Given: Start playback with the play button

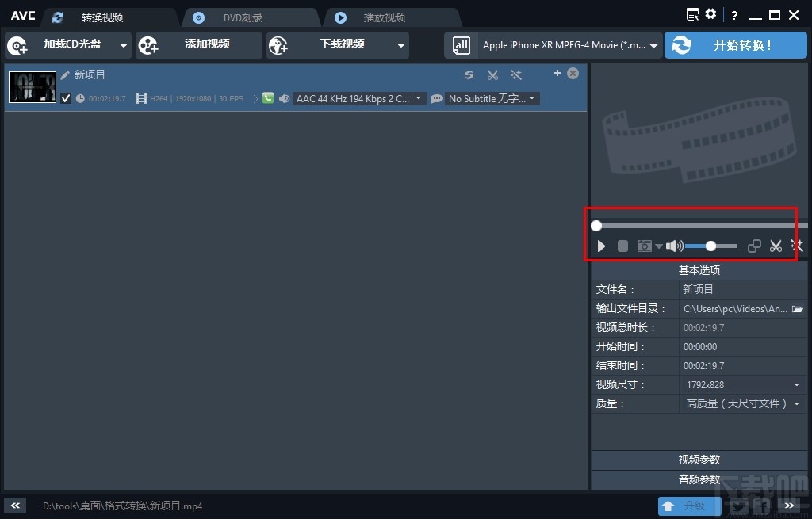Looking at the screenshot, I should 601,246.
